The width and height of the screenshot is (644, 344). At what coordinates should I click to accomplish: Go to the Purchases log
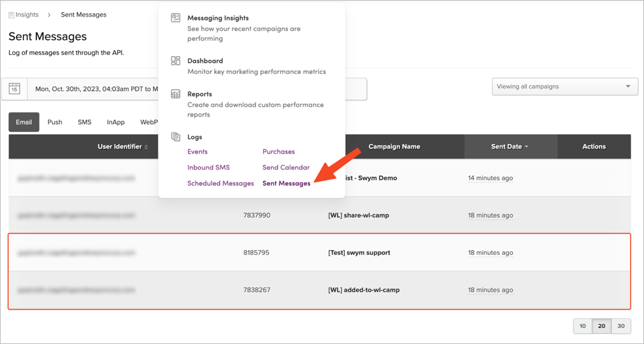[x=279, y=152]
